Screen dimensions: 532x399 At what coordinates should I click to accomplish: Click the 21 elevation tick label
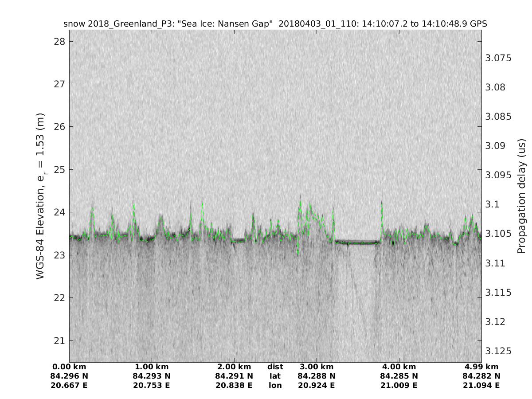tap(59, 340)
